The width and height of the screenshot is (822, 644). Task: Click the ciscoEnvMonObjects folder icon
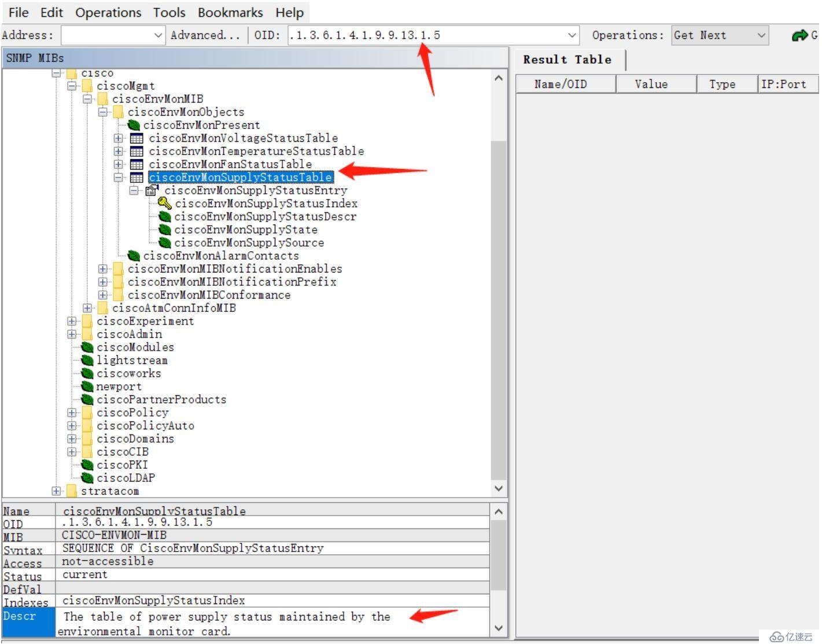point(119,112)
